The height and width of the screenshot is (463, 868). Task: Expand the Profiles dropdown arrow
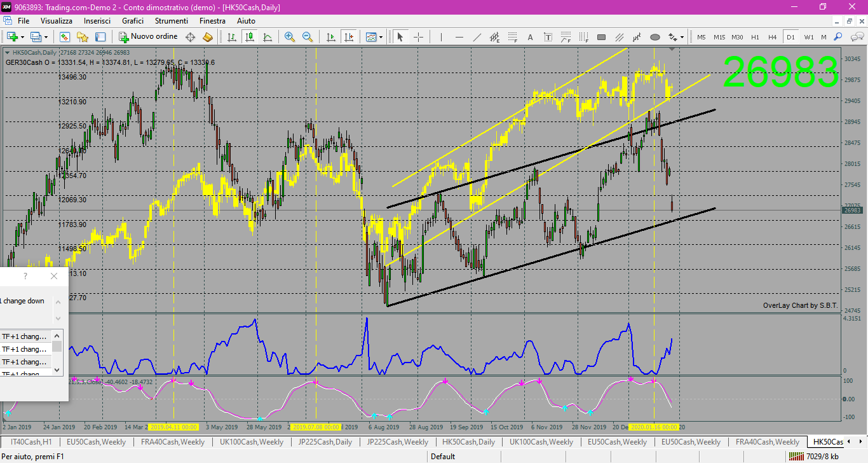pyautogui.click(x=46, y=37)
